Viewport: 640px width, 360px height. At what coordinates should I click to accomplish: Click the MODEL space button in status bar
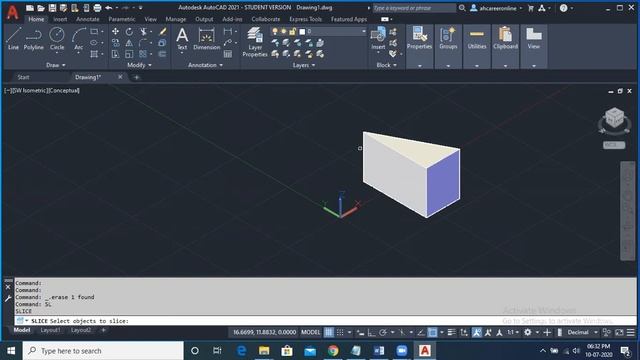click(310, 332)
